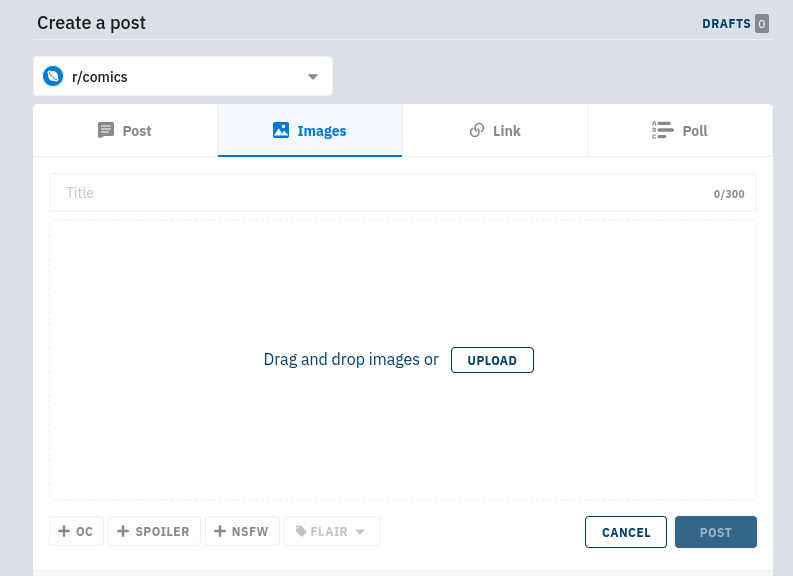Focus the Title input field
Screen dimensions: 793x576
[403, 193]
